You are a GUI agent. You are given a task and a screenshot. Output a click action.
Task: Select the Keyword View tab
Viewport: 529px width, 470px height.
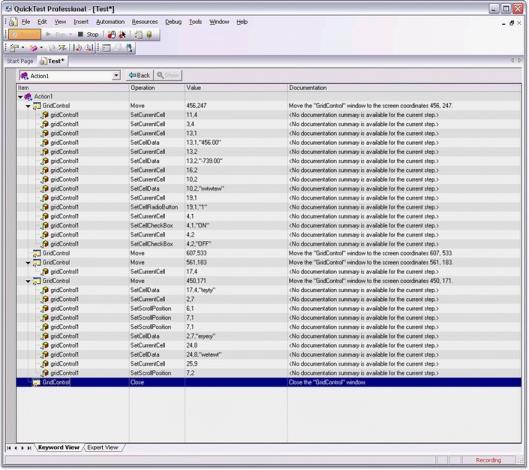[59, 448]
